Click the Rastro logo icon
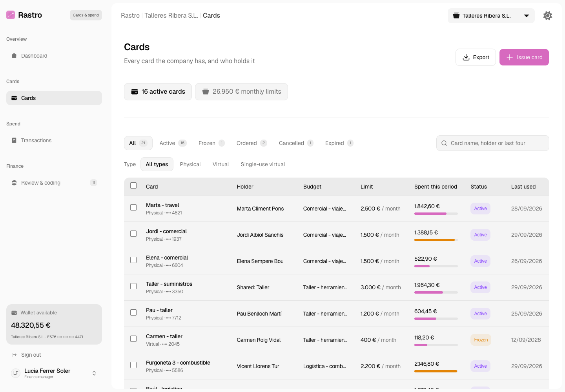Image resolution: width=565 pixels, height=392 pixels. (11, 15)
